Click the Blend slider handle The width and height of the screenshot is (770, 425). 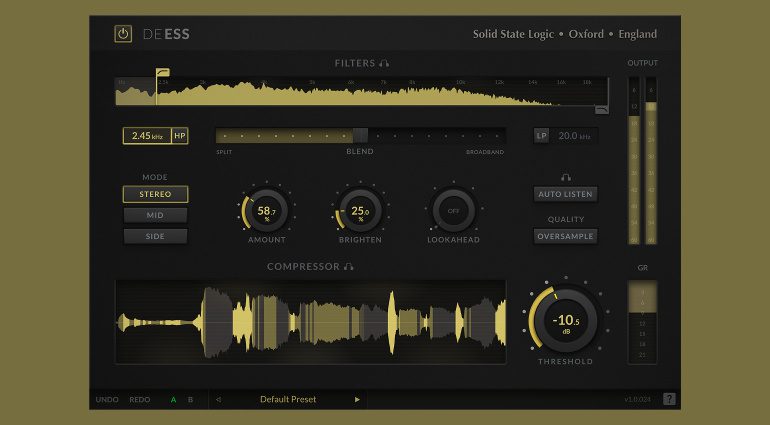[360, 135]
